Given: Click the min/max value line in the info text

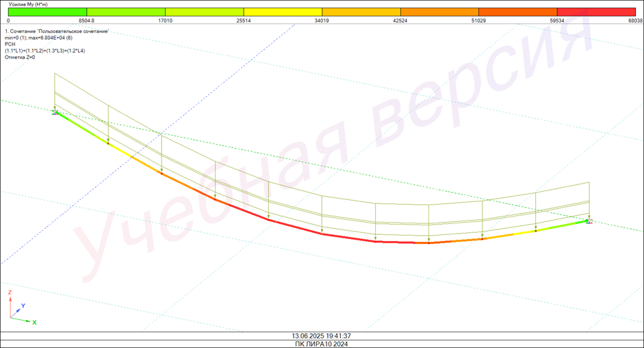Looking at the screenshot, I should (x=38, y=38).
